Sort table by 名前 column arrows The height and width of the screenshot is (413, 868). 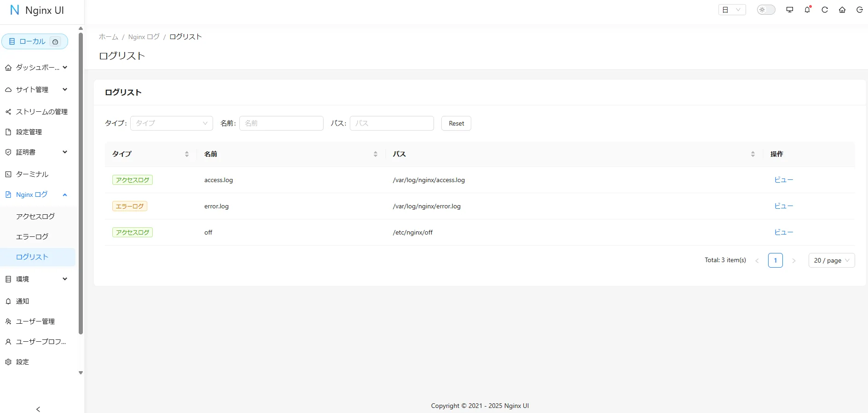(376, 154)
